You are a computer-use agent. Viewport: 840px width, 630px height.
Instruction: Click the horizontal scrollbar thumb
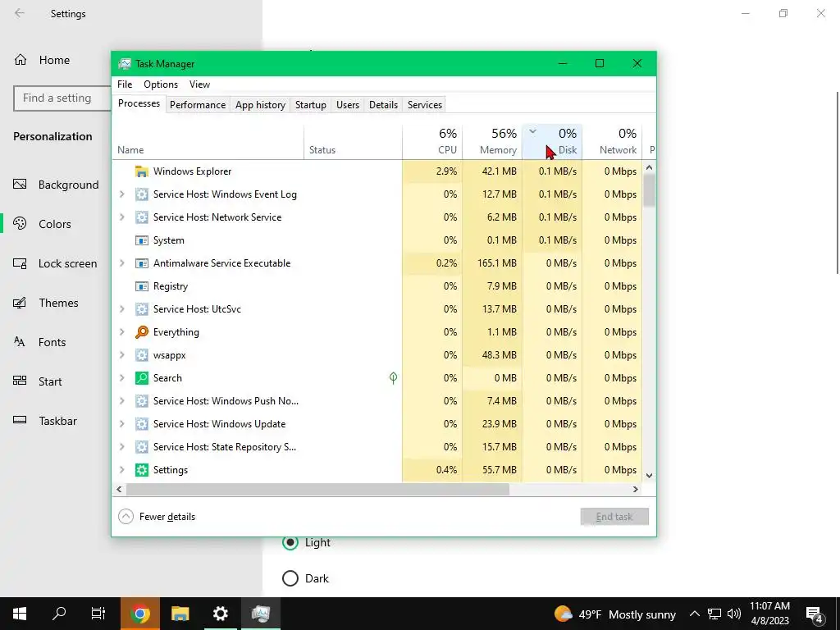pos(317,489)
